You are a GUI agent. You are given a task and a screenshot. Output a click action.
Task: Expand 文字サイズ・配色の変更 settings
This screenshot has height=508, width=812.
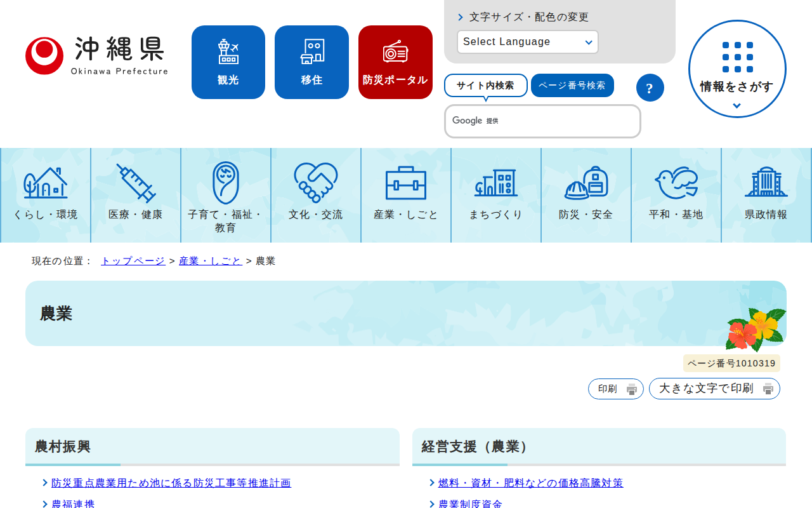528,17
